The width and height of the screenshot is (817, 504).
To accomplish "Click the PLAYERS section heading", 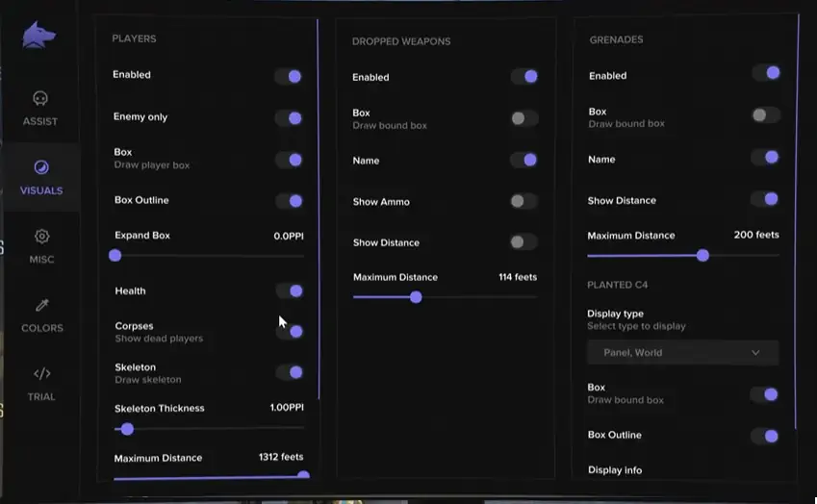I will click(x=134, y=38).
